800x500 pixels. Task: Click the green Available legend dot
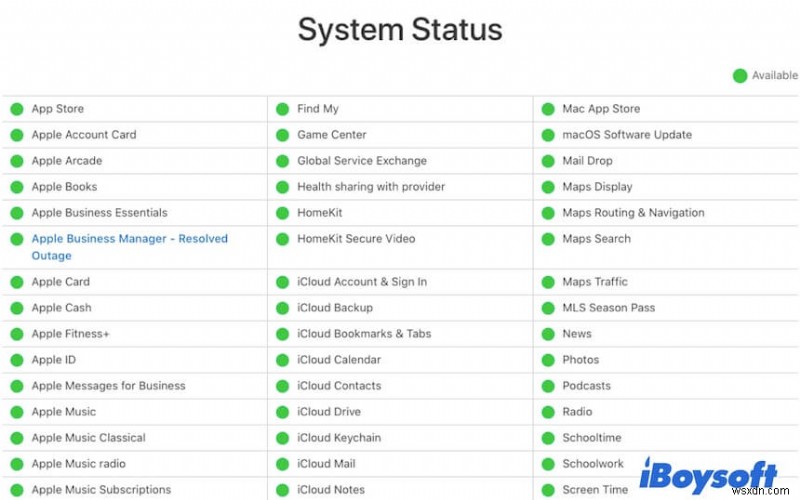point(740,76)
